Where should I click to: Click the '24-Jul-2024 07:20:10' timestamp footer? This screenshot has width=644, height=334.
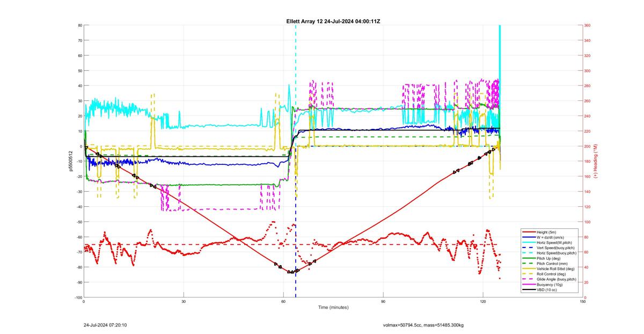pos(105,325)
